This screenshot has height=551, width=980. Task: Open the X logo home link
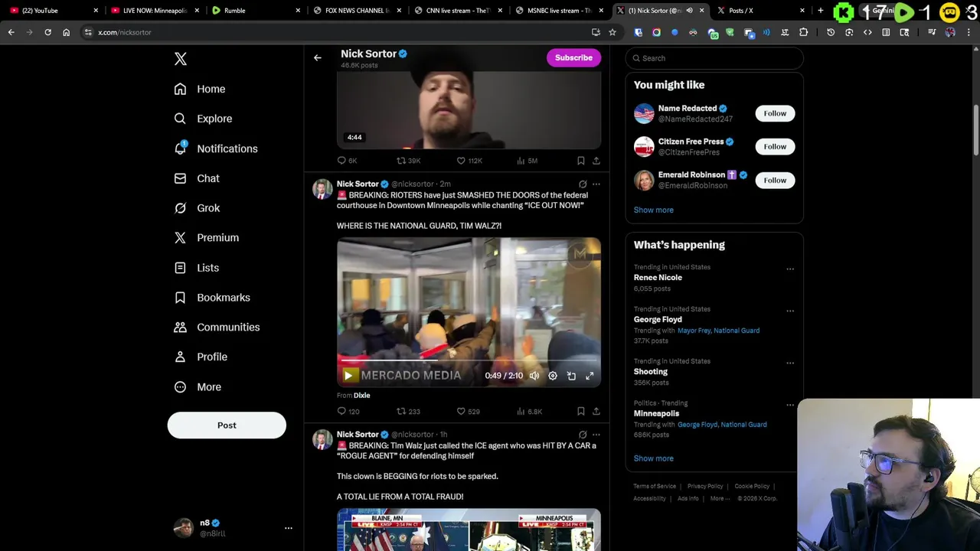pyautogui.click(x=180, y=59)
